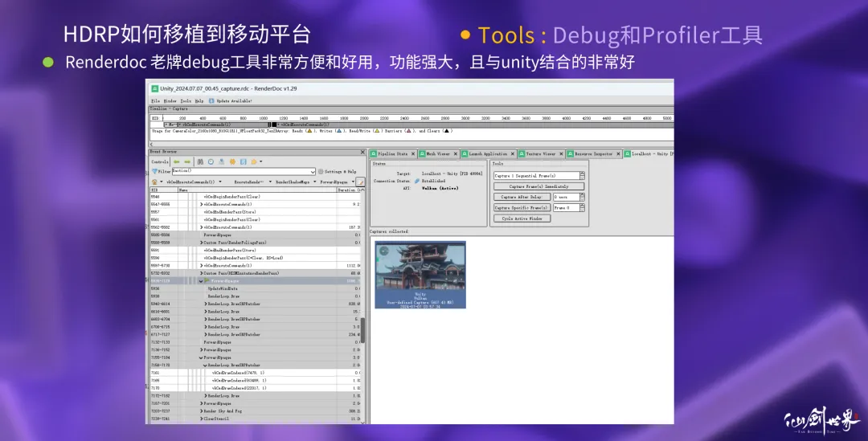Open the ForwardOpaque breadcrumb dropdown
Screen dimensions: 868x441
pyautogui.click(x=353, y=182)
